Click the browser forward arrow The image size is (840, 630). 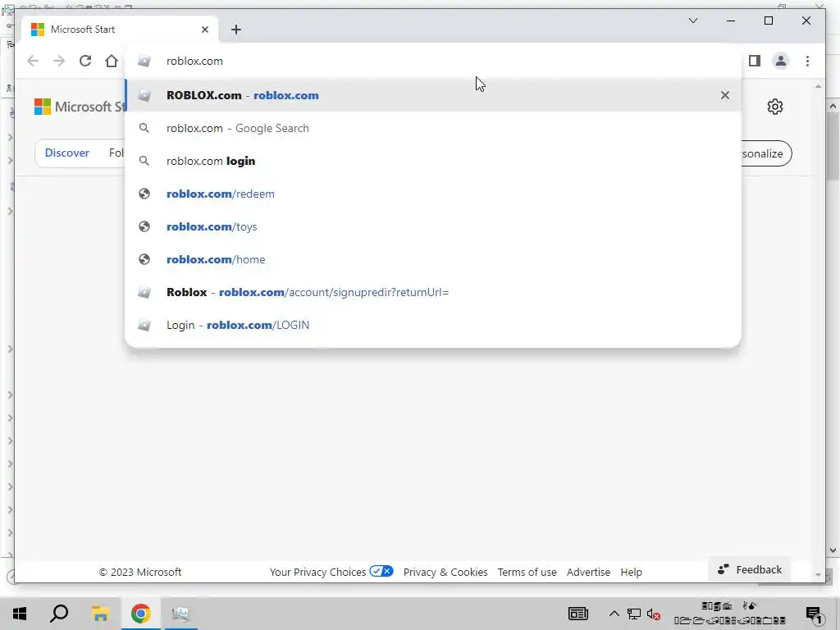(x=59, y=61)
